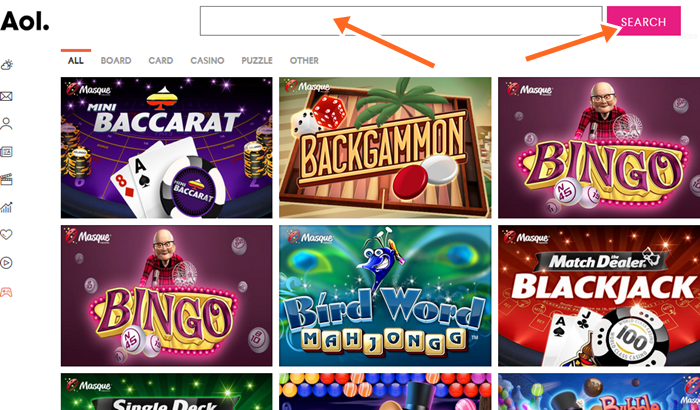Switch to the CARD tab
The width and height of the screenshot is (700, 410).
[161, 61]
